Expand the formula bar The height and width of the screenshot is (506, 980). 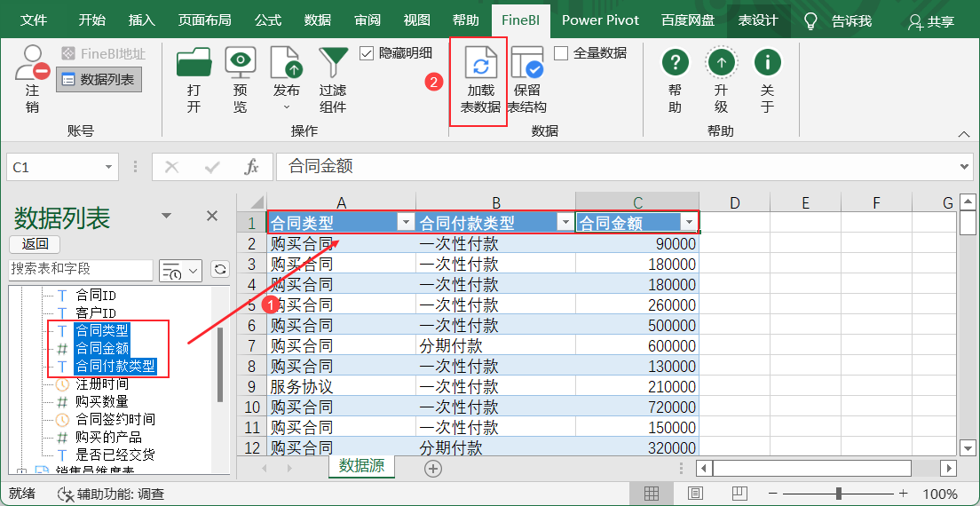click(965, 167)
